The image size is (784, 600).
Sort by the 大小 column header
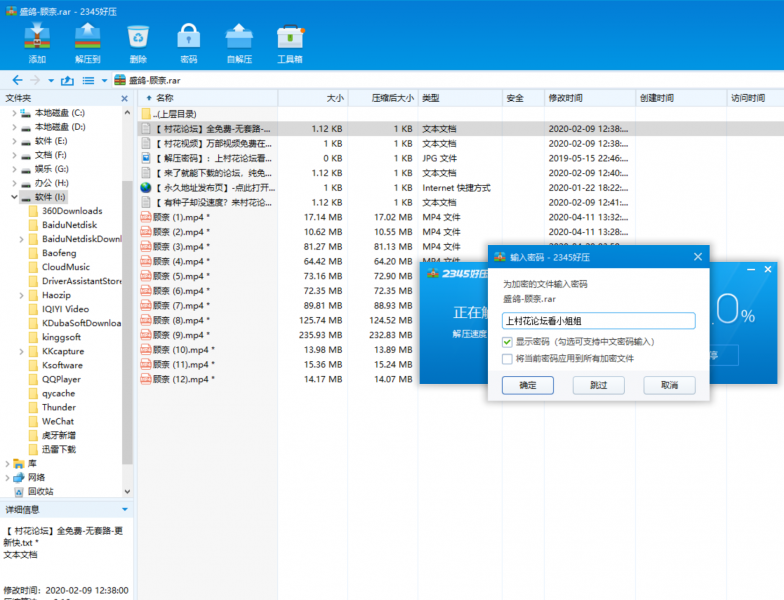coord(313,98)
